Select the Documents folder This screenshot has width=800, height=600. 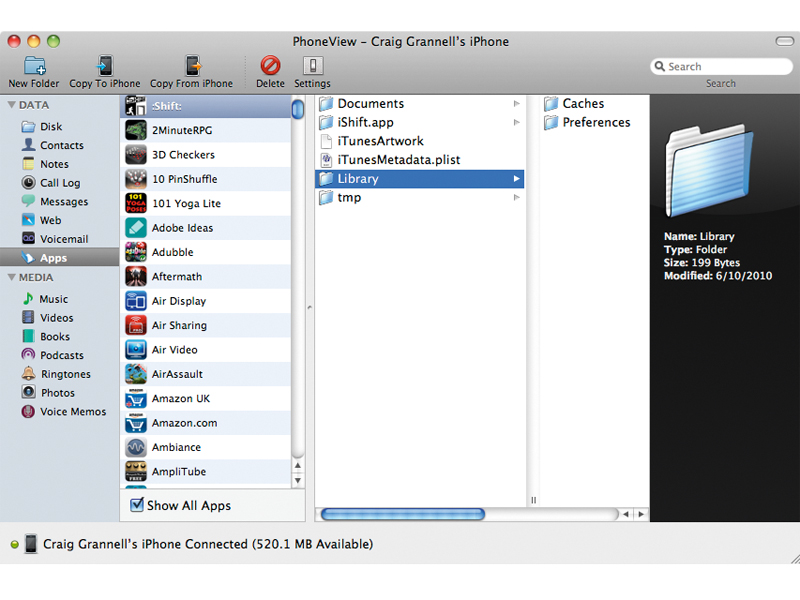click(x=420, y=104)
